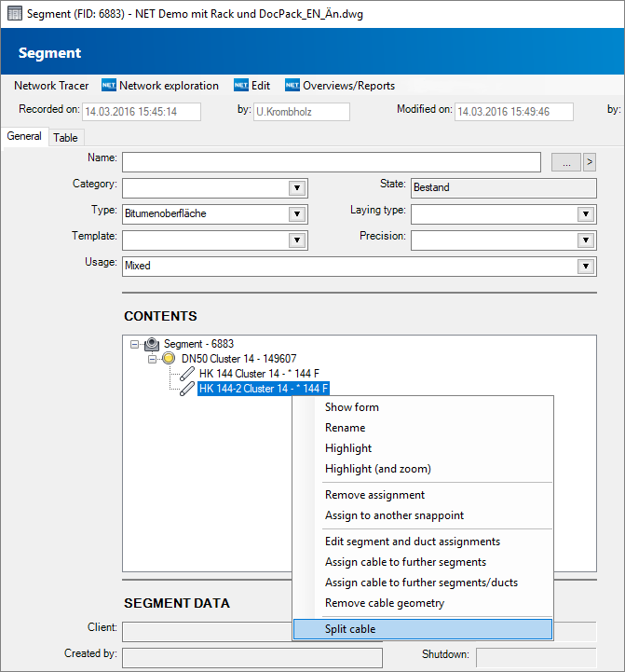The image size is (625, 672).
Task: Open the Usage dropdown showing Mixed
Action: pos(586,267)
